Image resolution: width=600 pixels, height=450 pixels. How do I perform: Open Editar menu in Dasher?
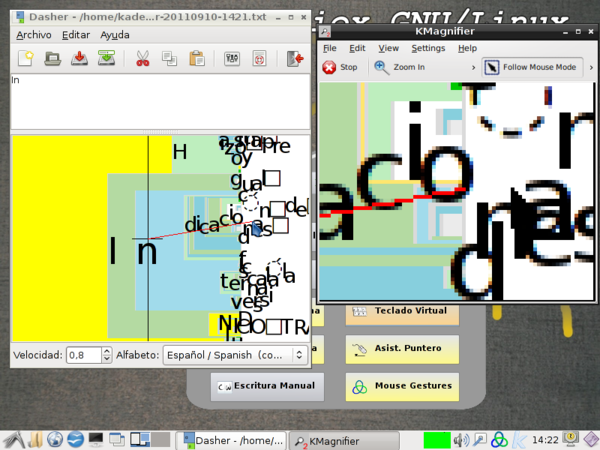pyautogui.click(x=76, y=35)
